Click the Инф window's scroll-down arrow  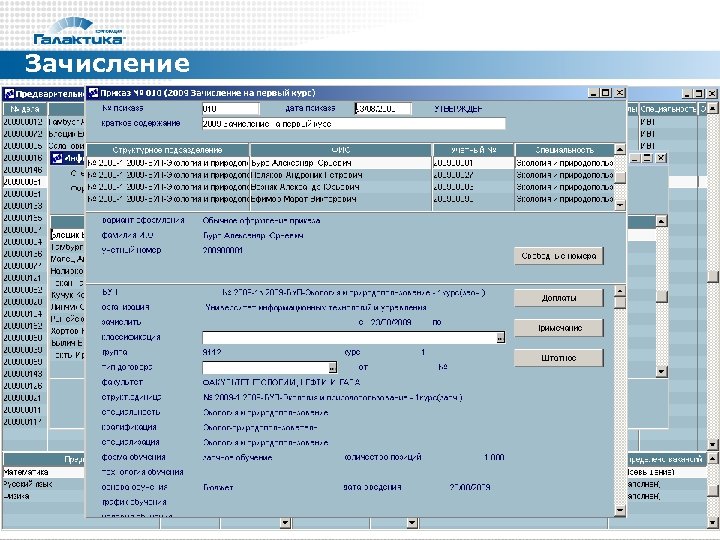pos(661,371)
